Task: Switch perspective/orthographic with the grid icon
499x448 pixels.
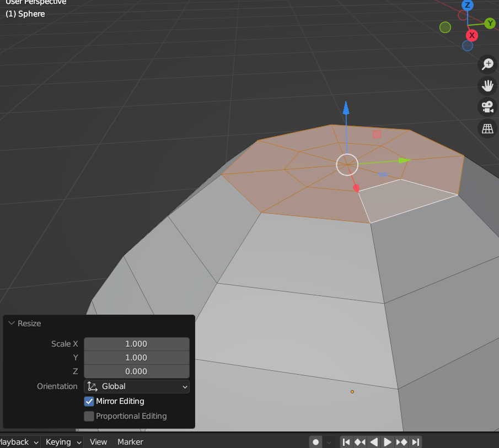Action: pyautogui.click(x=487, y=128)
